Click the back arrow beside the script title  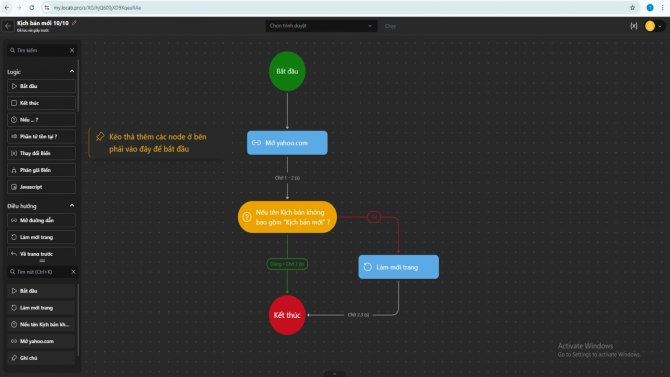point(8,26)
